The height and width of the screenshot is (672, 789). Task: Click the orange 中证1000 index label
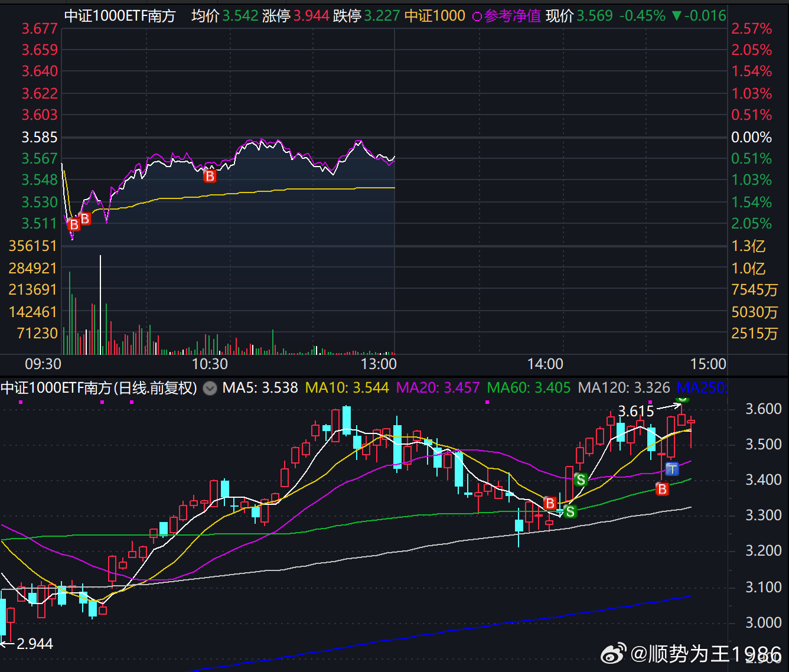pyautogui.click(x=435, y=16)
